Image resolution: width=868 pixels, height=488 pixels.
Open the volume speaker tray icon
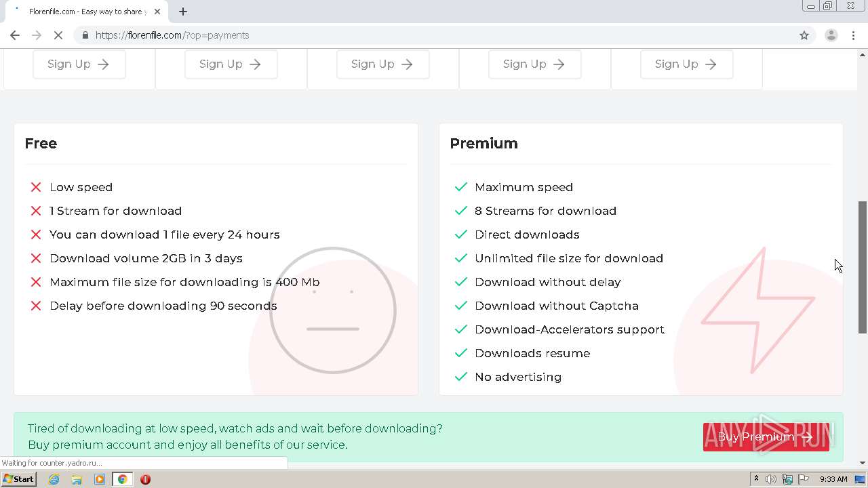[x=771, y=479]
